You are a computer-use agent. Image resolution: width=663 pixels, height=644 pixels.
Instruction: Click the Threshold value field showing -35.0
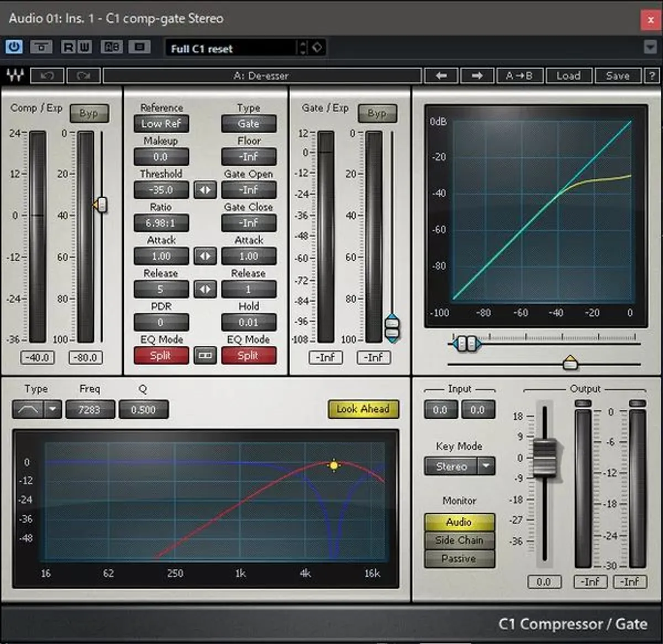point(161,190)
